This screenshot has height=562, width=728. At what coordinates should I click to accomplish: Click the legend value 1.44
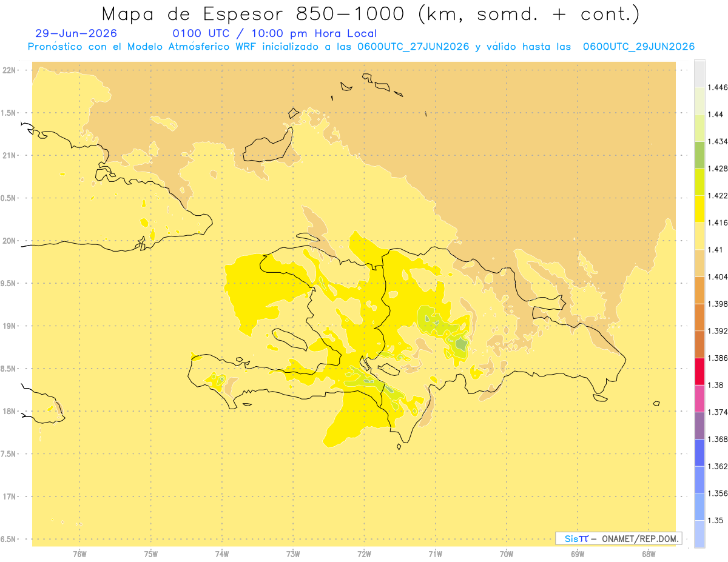coord(716,115)
